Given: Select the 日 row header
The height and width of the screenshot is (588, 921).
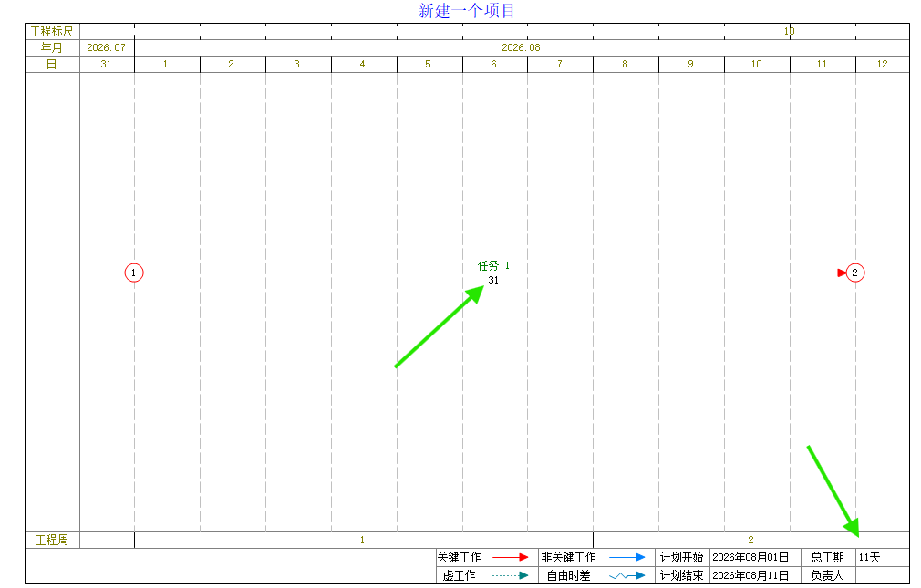Looking at the screenshot, I should (52, 64).
